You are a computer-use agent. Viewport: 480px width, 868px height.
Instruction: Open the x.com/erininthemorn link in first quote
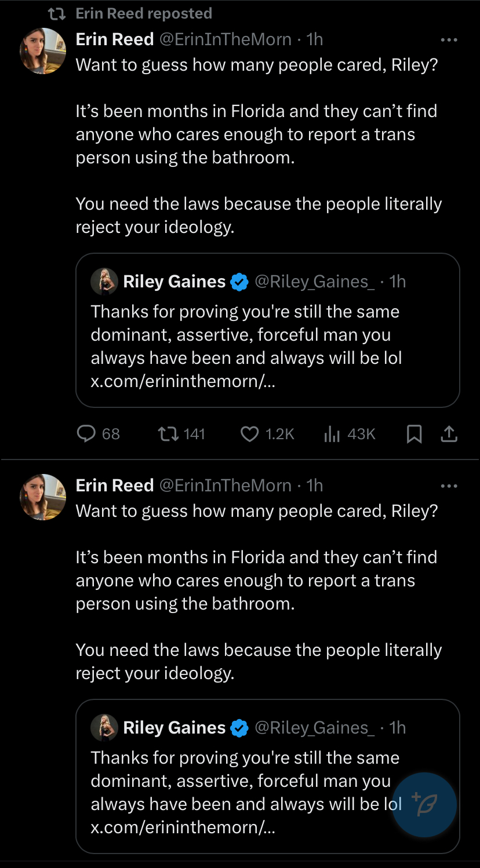(183, 381)
